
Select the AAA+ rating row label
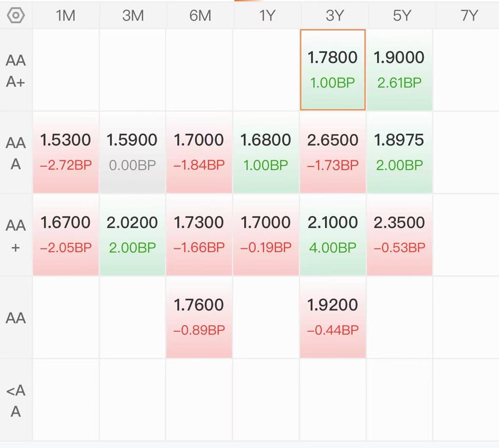click(16, 71)
